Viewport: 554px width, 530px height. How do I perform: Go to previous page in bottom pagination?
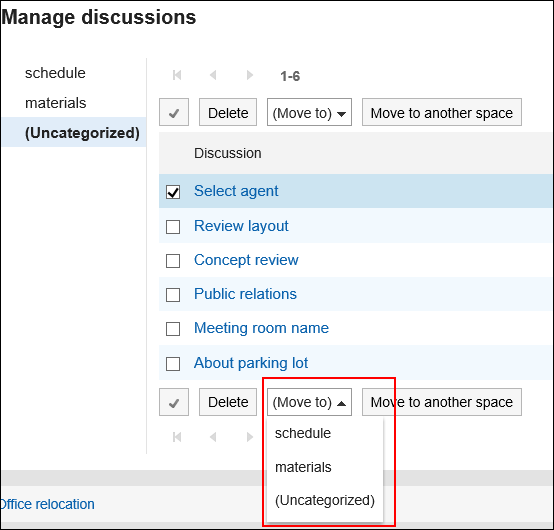pyautogui.click(x=213, y=437)
